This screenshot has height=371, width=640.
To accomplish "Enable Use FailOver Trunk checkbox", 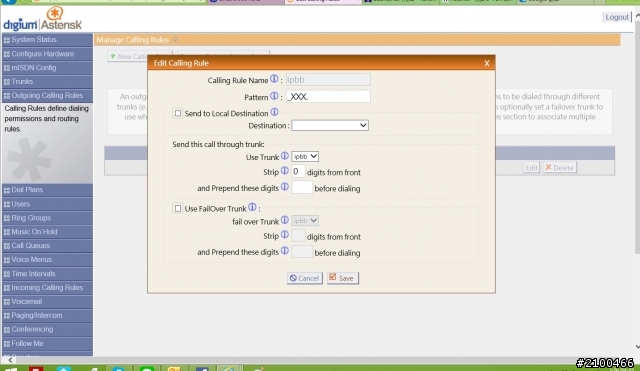I will click(178, 209).
